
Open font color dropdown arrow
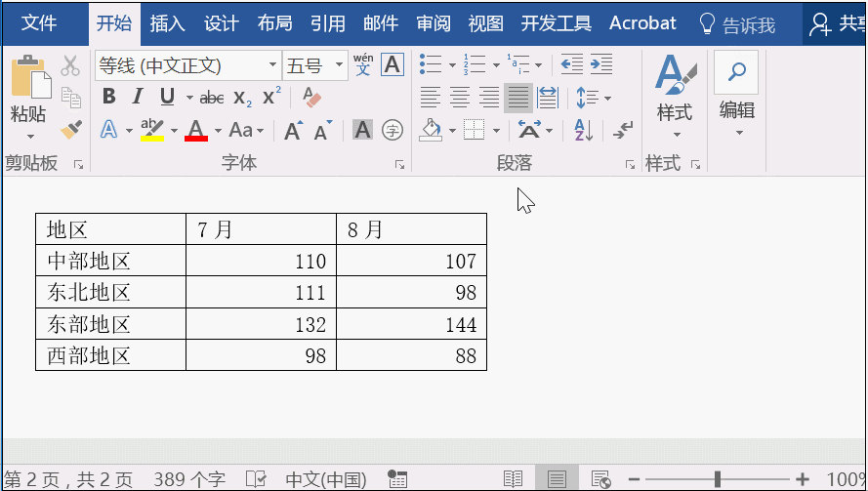coord(218,131)
